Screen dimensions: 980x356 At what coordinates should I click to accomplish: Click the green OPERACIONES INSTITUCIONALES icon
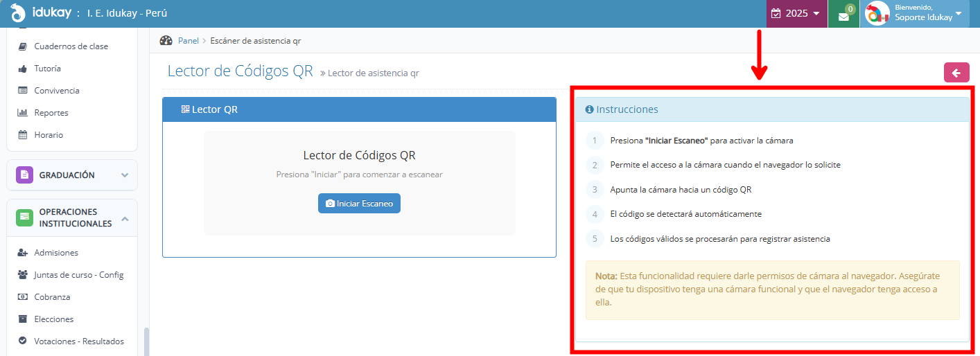[24, 217]
